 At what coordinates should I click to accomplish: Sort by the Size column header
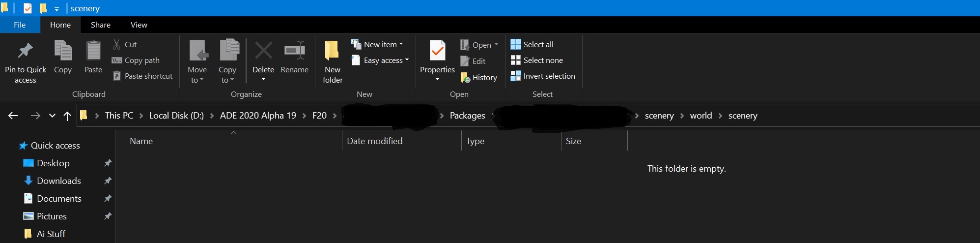(573, 141)
